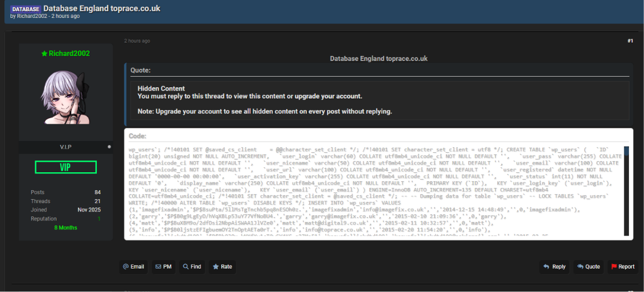
Task: Click the V.I.P user title text
Action: 66,147
